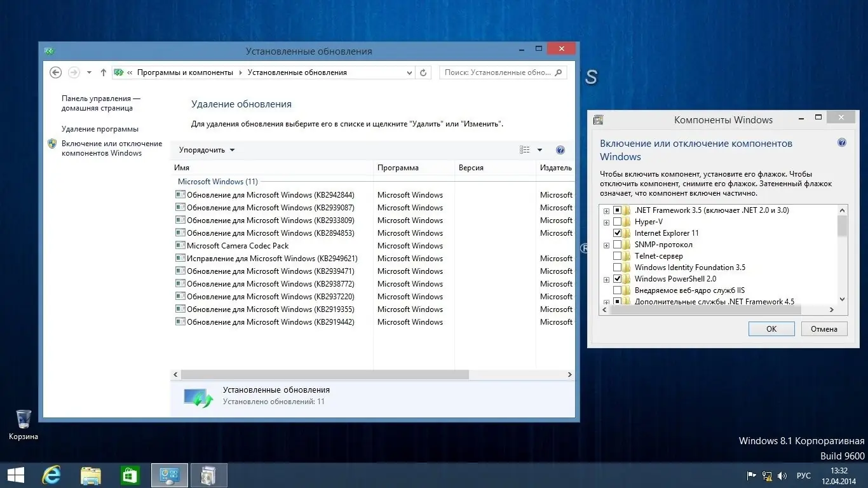
Task: Toggle the .NET Framework 3.5 checkbox
Action: (617, 210)
